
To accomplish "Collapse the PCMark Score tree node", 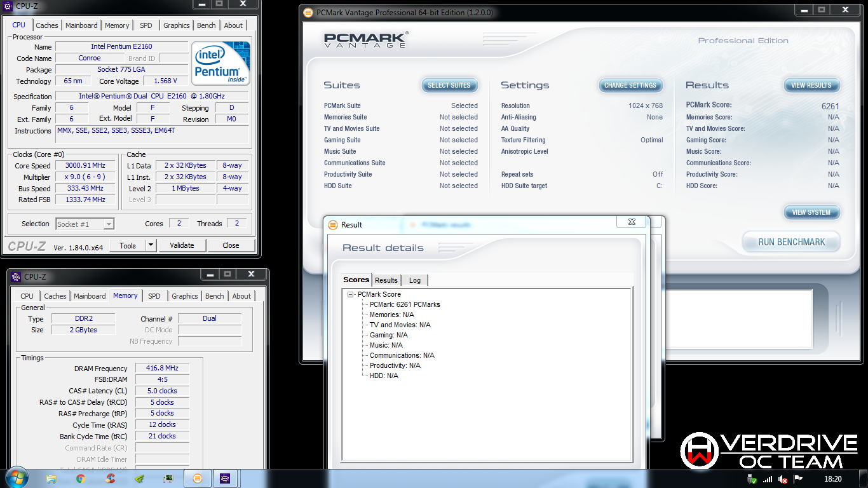I will tap(350, 294).
